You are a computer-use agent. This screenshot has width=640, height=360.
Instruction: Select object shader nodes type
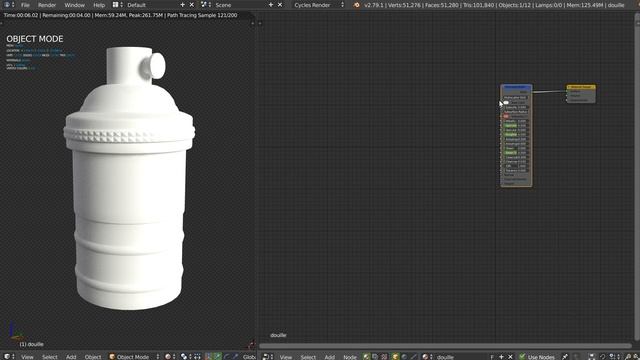[395, 357]
